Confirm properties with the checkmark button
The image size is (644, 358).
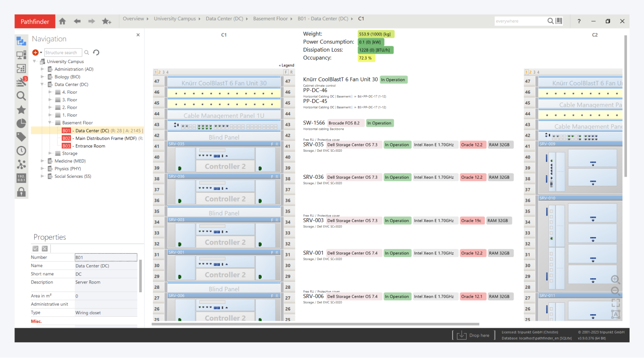point(35,248)
